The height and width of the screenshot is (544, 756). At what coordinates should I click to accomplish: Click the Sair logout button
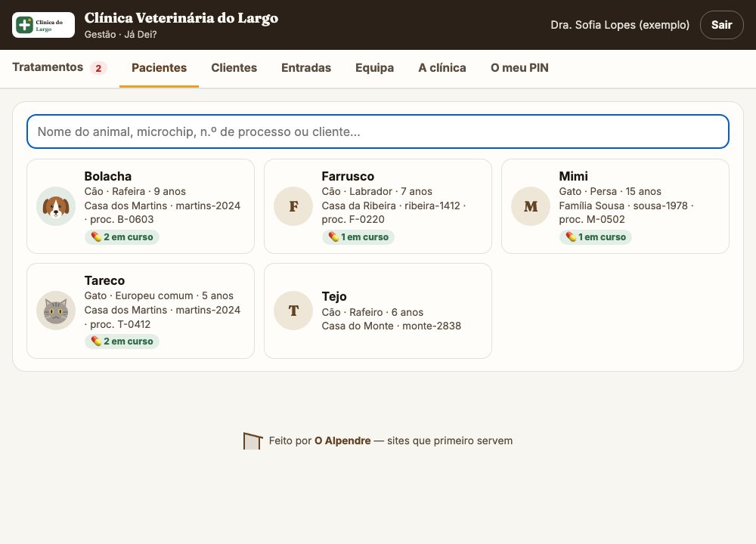[x=721, y=25]
